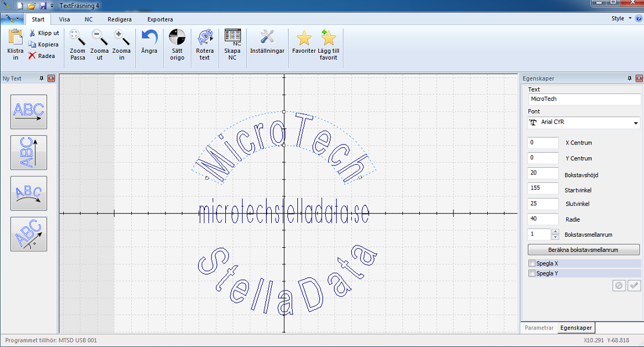Select the microtechstelladata.se text on canvas
Viewport: 644px width, 347px height.
(284, 211)
